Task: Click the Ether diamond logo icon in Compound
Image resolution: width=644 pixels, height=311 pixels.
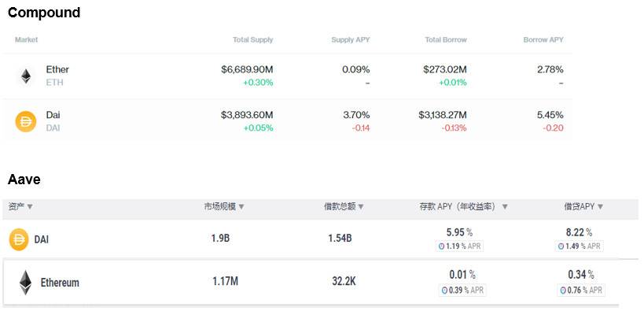Action: pyautogui.click(x=26, y=76)
